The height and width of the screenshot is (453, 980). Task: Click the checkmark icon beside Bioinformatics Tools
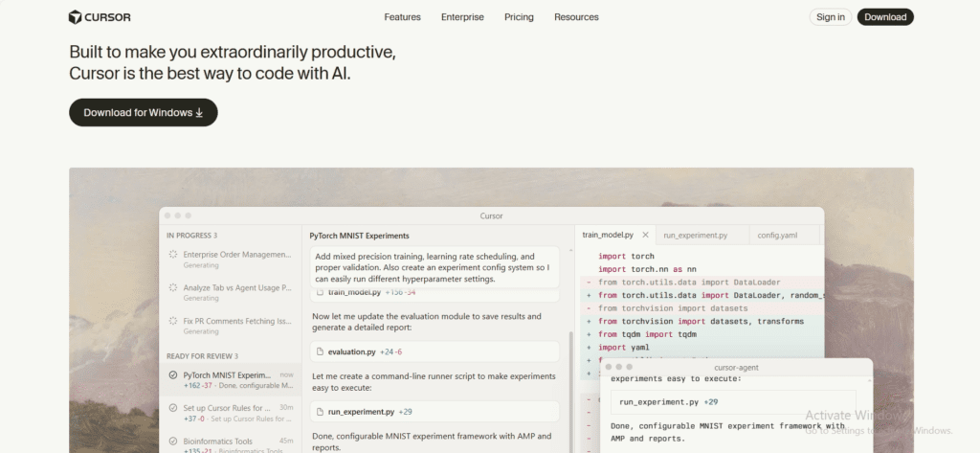click(172, 442)
